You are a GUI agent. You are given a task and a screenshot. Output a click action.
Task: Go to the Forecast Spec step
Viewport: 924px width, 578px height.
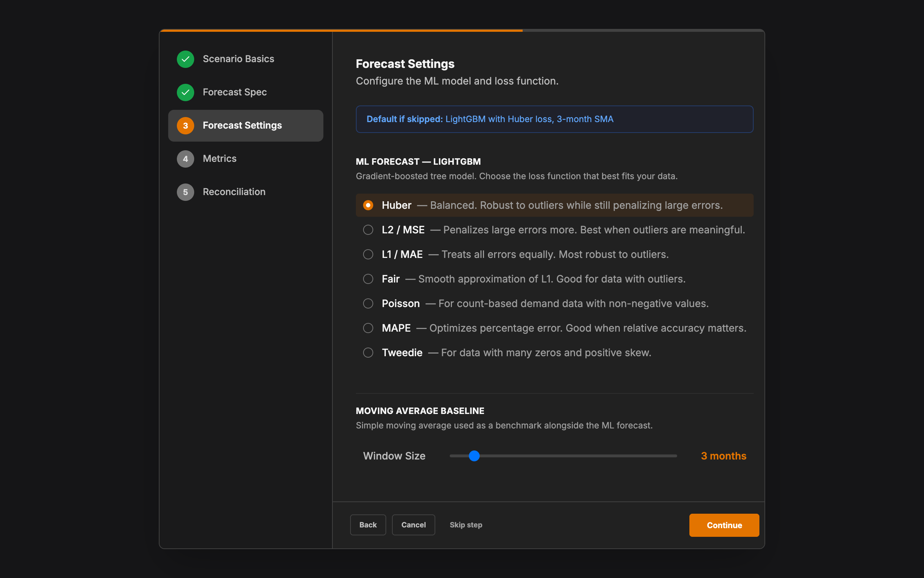(x=245, y=92)
